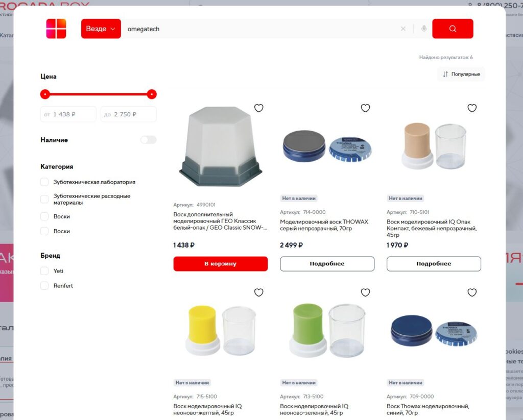This screenshot has height=420, width=523.
Task: Open the "Везде" search scope dropdown
Action: click(101, 29)
